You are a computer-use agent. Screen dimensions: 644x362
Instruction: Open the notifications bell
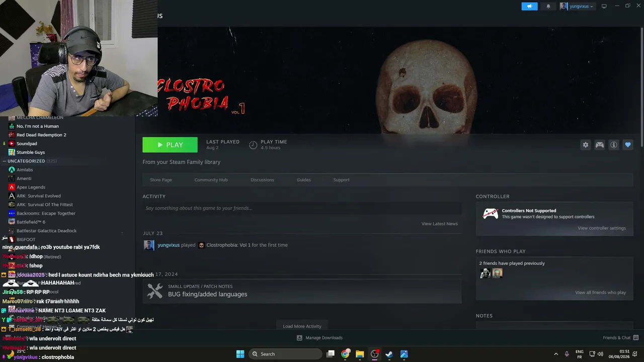click(548, 6)
